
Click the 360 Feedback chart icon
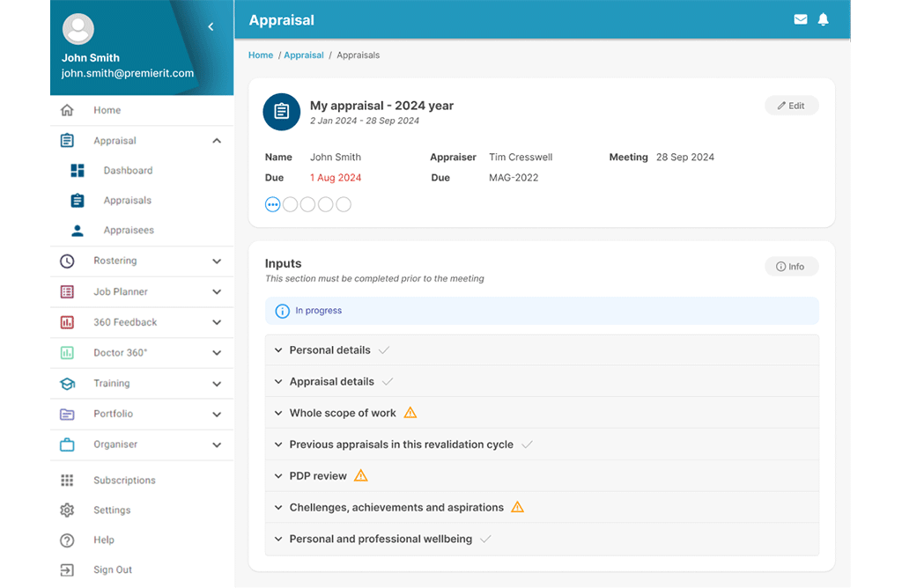pos(67,322)
